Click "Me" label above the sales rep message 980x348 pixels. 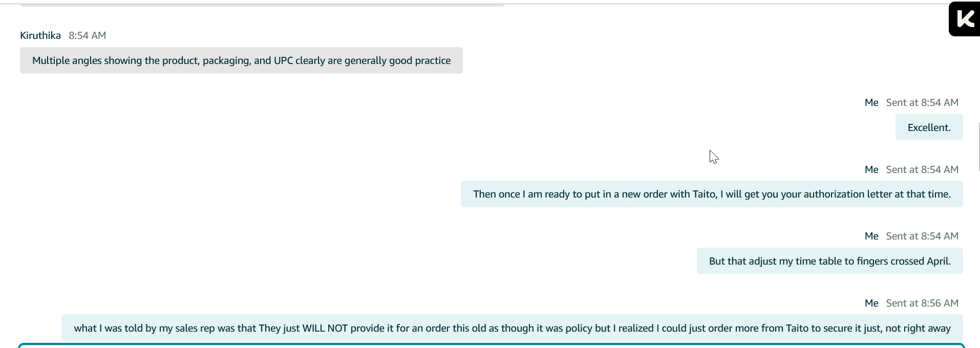[871, 303]
